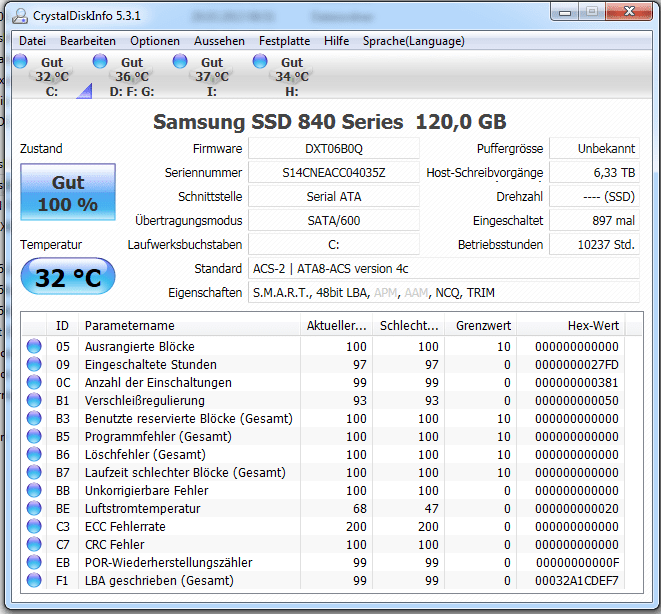Click status orb for Ausrangierte Blöcke row
Screen dimensions: 661x614
point(35,347)
